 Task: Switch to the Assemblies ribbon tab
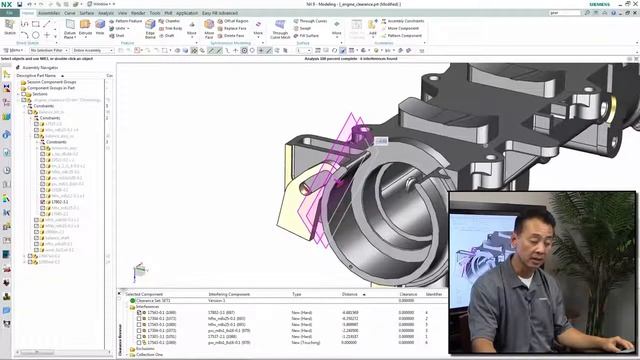click(x=49, y=13)
